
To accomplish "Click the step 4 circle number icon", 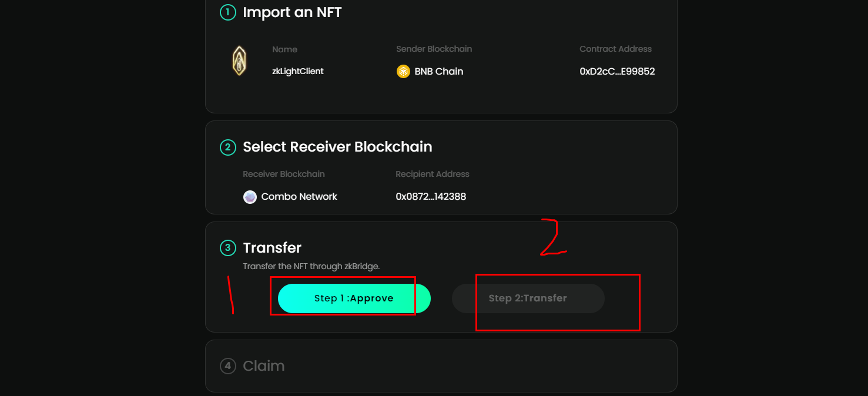I will [227, 366].
